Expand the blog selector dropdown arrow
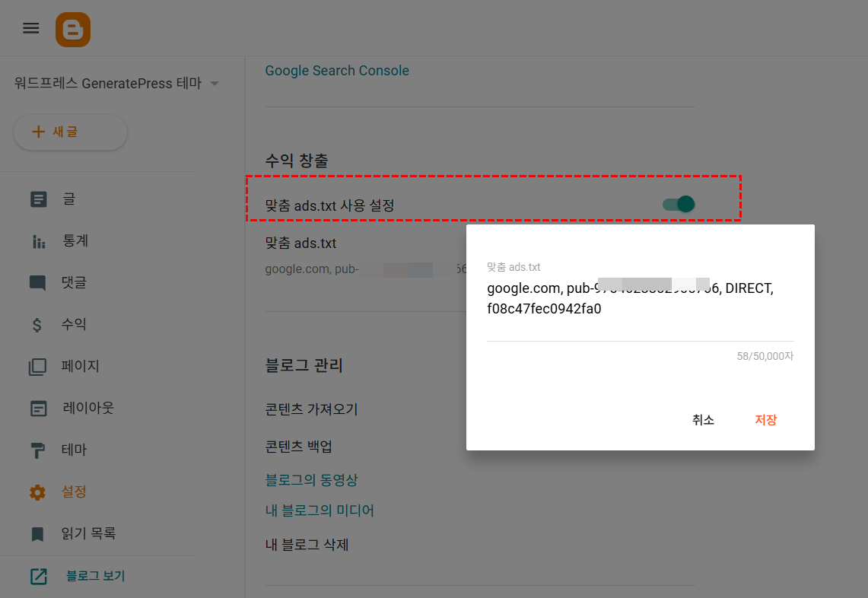 (x=215, y=84)
